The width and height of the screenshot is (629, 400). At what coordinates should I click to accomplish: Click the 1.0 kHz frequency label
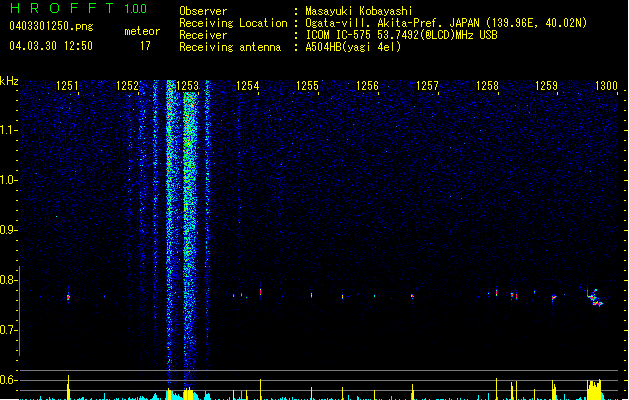(x=8, y=180)
